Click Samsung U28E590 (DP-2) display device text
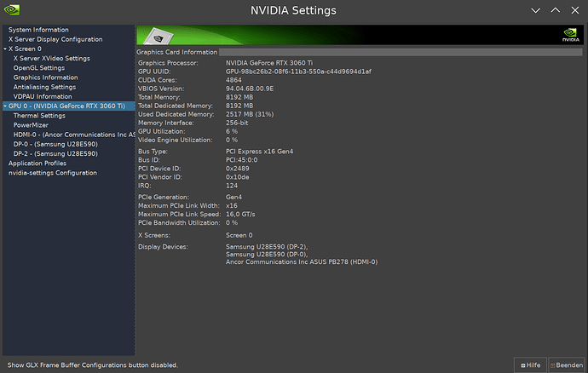 pyautogui.click(x=267, y=247)
